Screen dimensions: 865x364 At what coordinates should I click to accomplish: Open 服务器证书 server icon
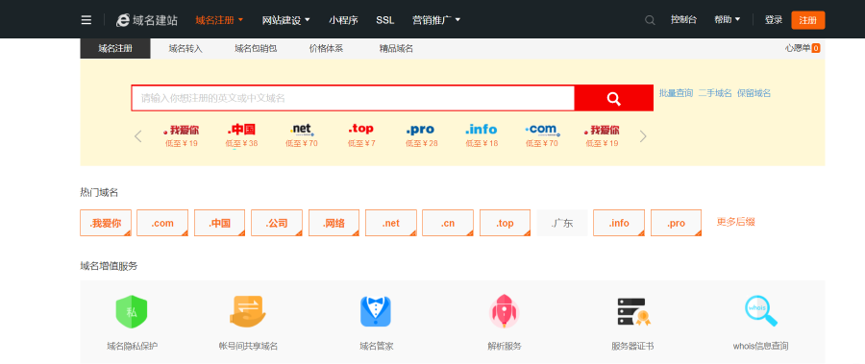tap(633, 312)
